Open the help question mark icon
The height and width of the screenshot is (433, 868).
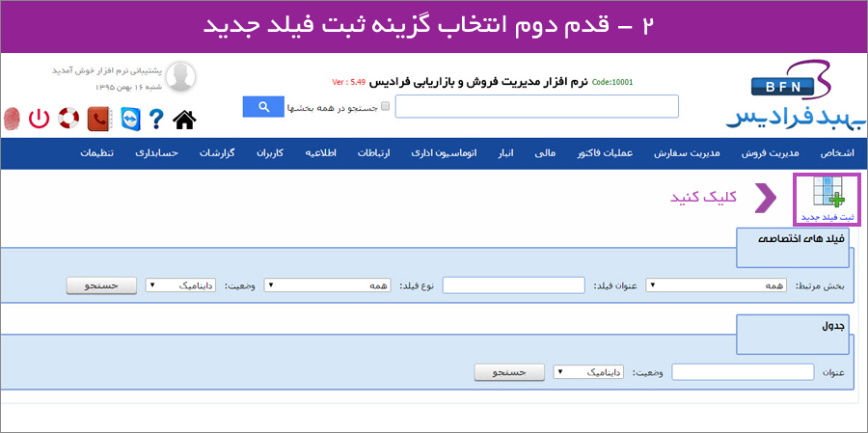[154, 119]
